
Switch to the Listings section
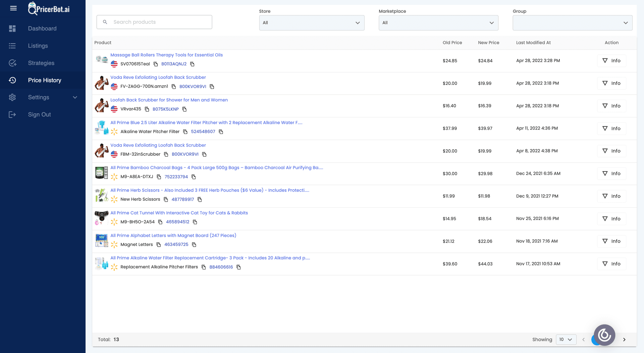click(x=38, y=46)
